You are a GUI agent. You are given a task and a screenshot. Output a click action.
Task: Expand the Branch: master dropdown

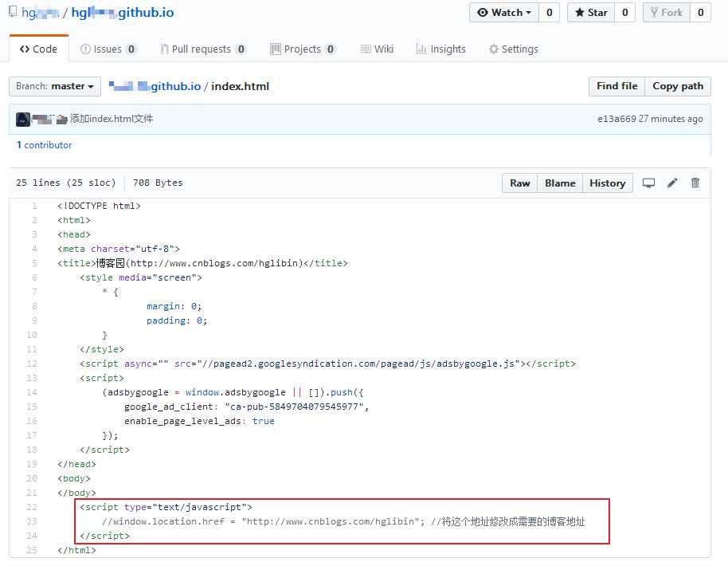coord(55,86)
